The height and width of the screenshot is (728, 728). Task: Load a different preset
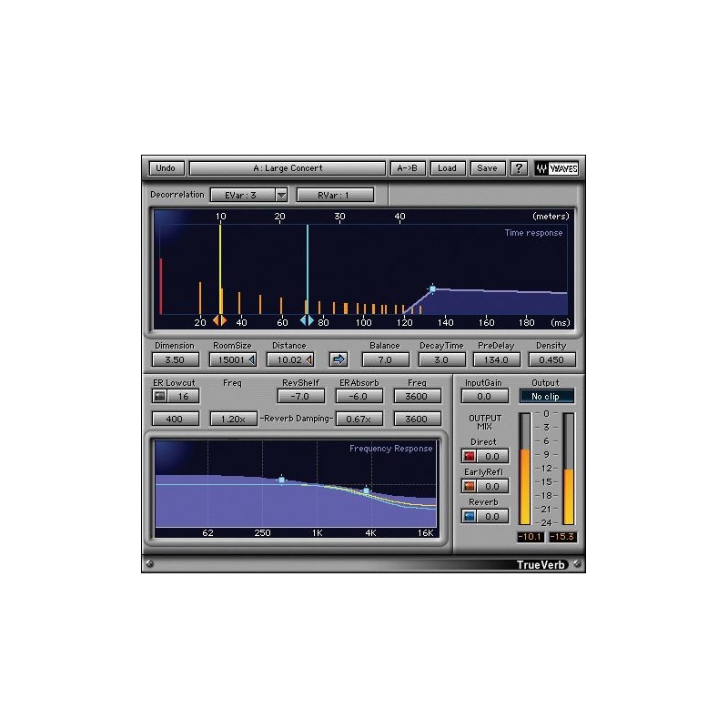pos(448,168)
